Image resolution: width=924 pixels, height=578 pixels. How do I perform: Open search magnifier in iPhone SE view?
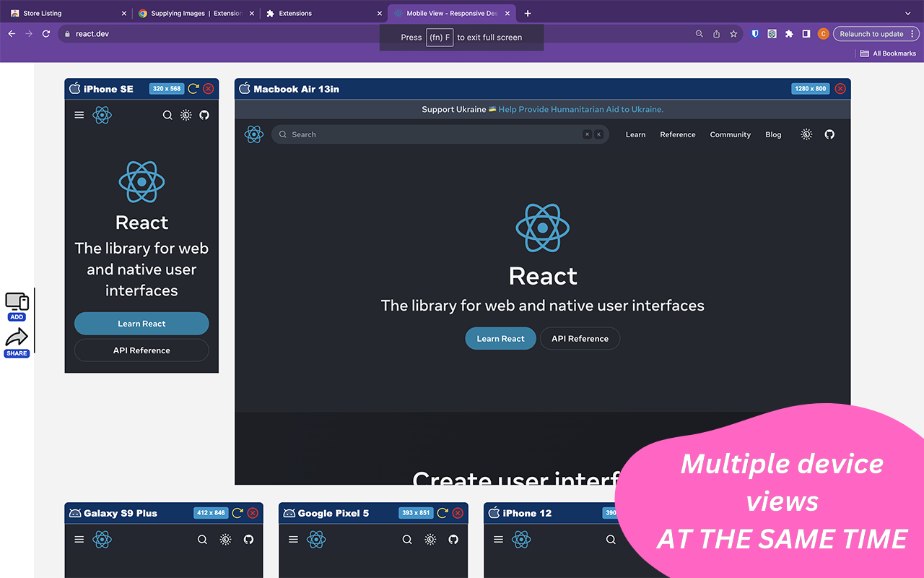tap(167, 115)
